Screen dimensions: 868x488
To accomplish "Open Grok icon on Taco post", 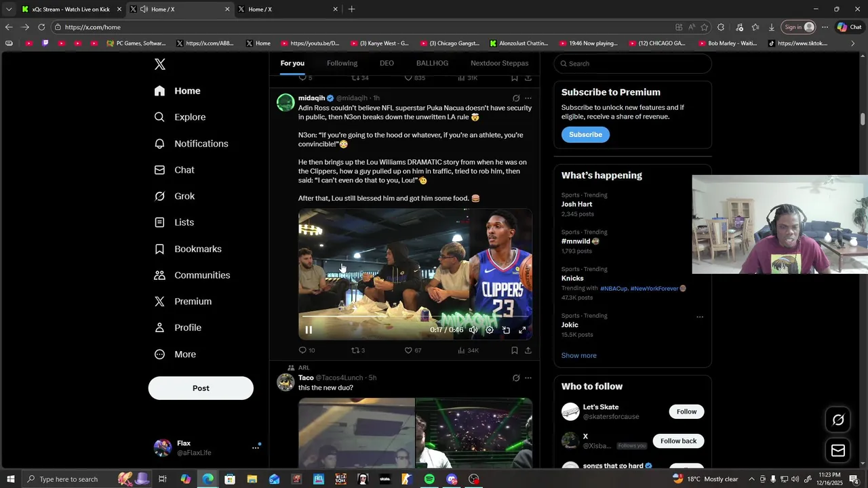I will point(516,378).
